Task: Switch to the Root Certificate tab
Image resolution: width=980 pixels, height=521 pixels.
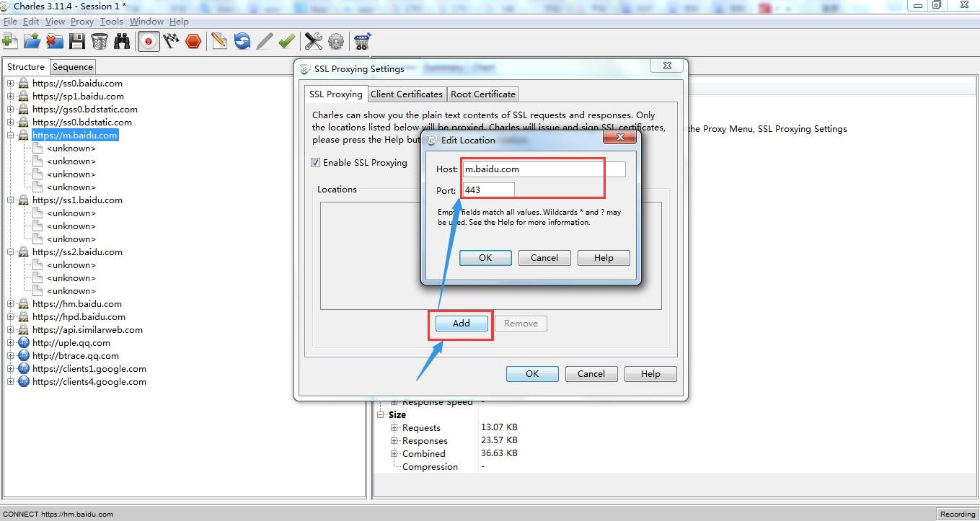Action: (483, 94)
